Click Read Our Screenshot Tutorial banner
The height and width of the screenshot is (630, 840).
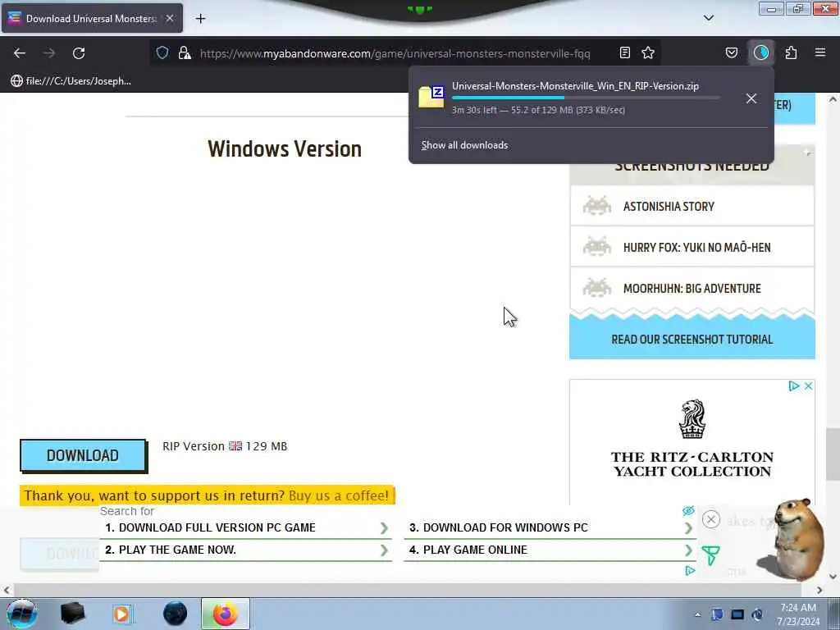(692, 339)
